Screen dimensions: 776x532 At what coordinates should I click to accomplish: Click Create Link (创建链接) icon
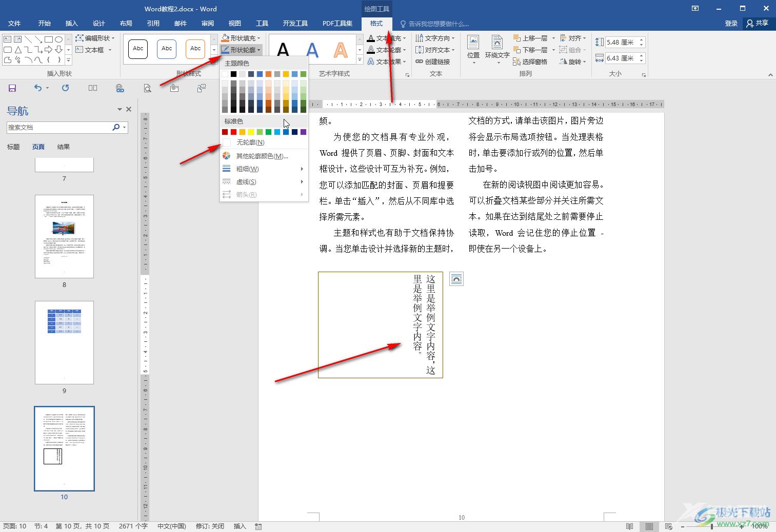[432, 62]
